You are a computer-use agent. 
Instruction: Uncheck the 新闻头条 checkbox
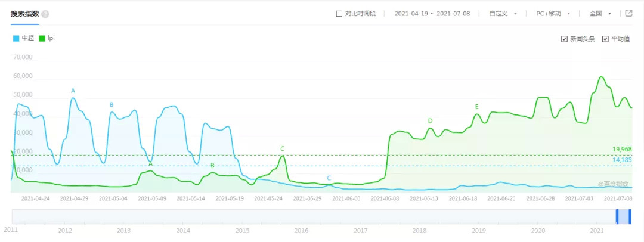click(564, 39)
